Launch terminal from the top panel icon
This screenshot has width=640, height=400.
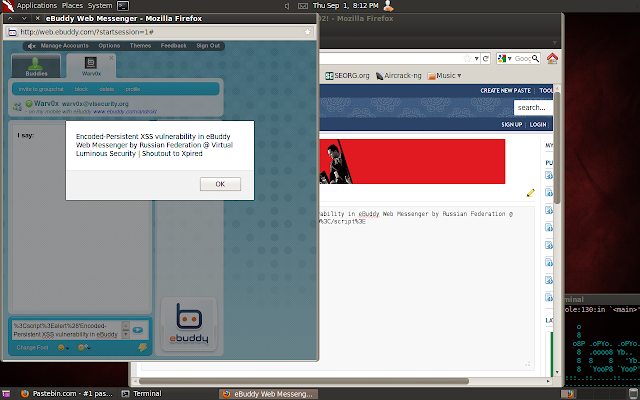click(x=123, y=6)
